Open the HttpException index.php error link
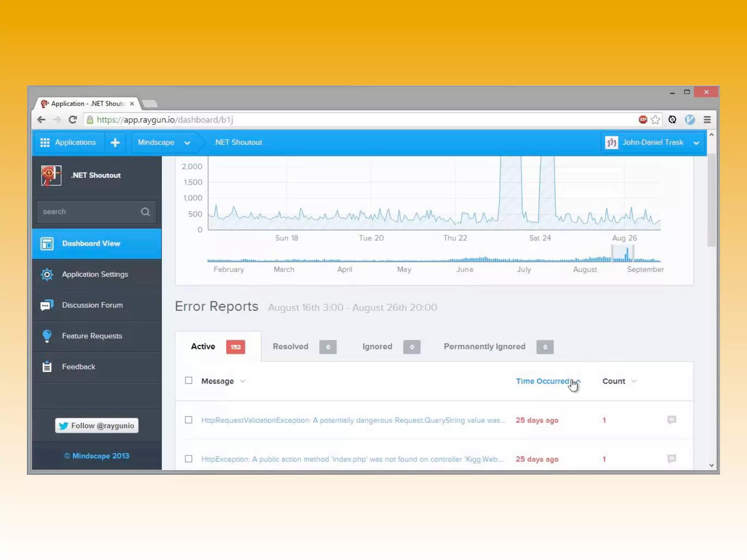The height and width of the screenshot is (560, 747). (x=352, y=459)
